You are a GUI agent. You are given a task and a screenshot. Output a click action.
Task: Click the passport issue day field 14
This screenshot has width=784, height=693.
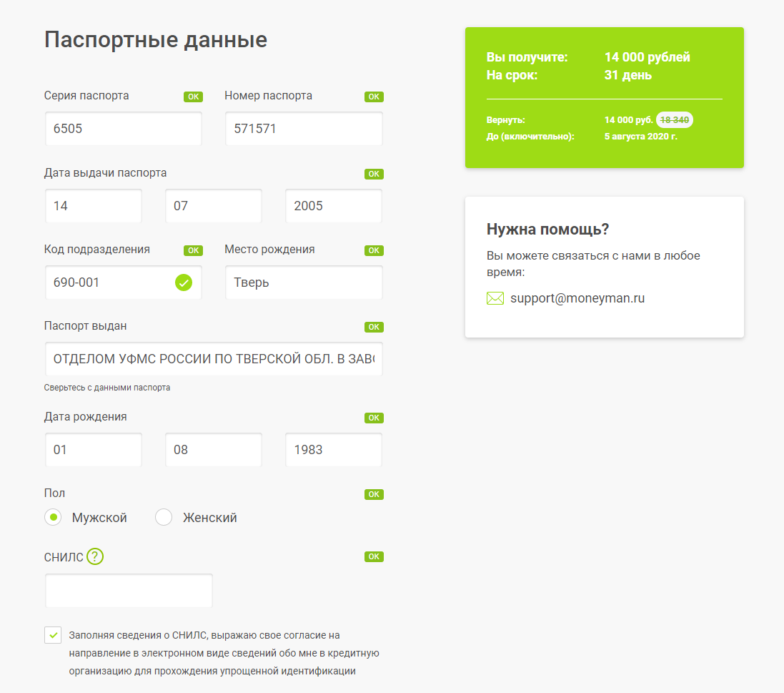tap(94, 206)
